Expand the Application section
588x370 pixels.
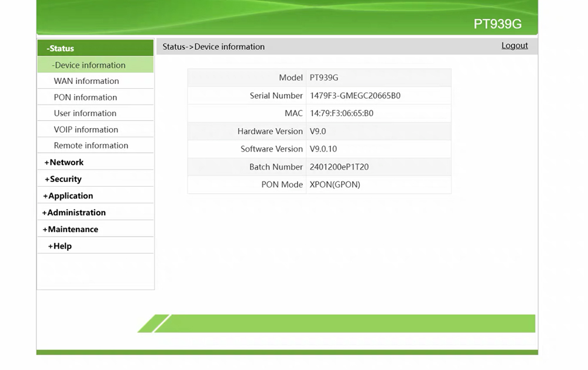(x=68, y=196)
